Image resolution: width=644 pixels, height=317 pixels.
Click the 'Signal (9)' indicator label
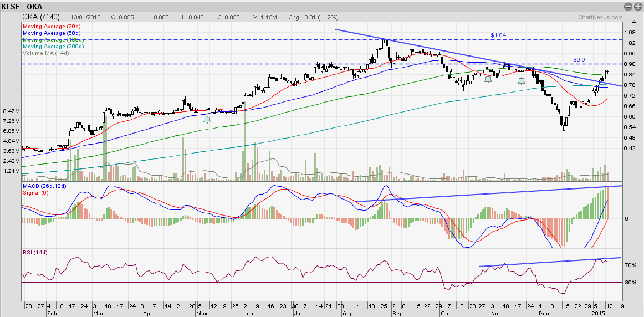(35, 192)
